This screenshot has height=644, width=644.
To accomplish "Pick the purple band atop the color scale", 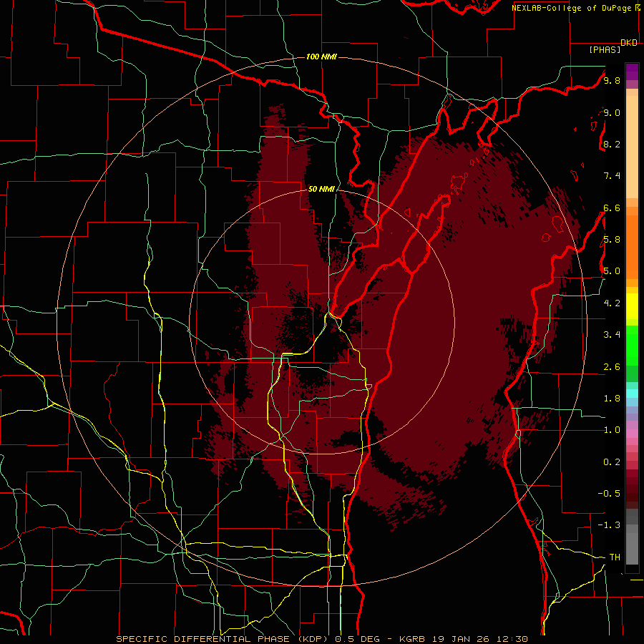I will 632,72.
